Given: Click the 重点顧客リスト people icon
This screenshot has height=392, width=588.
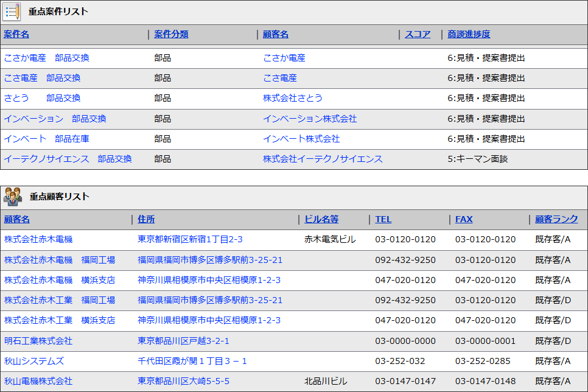Looking at the screenshot, I should click(x=12, y=197).
